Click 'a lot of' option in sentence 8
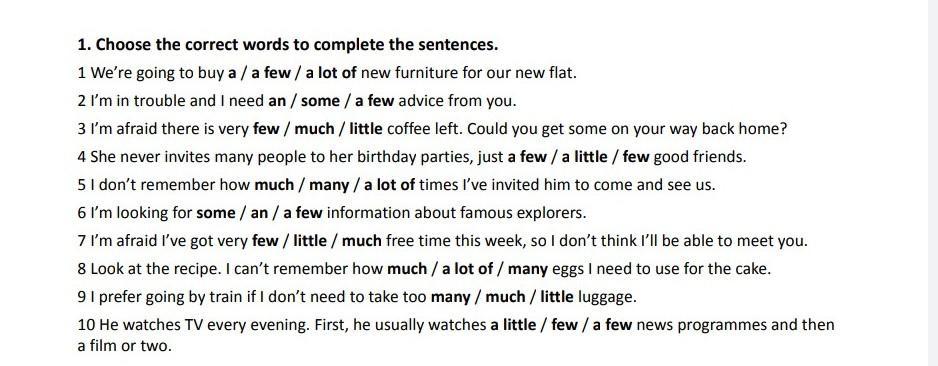The width and height of the screenshot is (938, 366). 468,269
